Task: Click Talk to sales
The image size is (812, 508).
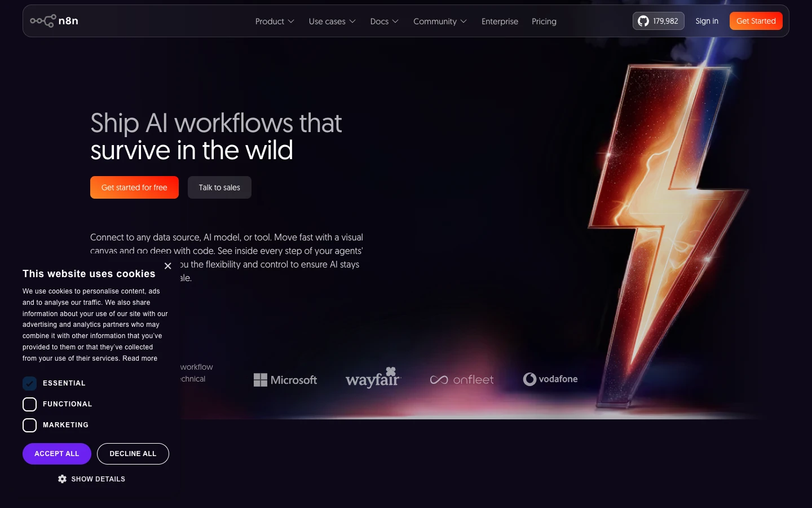Action: click(x=219, y=187)
